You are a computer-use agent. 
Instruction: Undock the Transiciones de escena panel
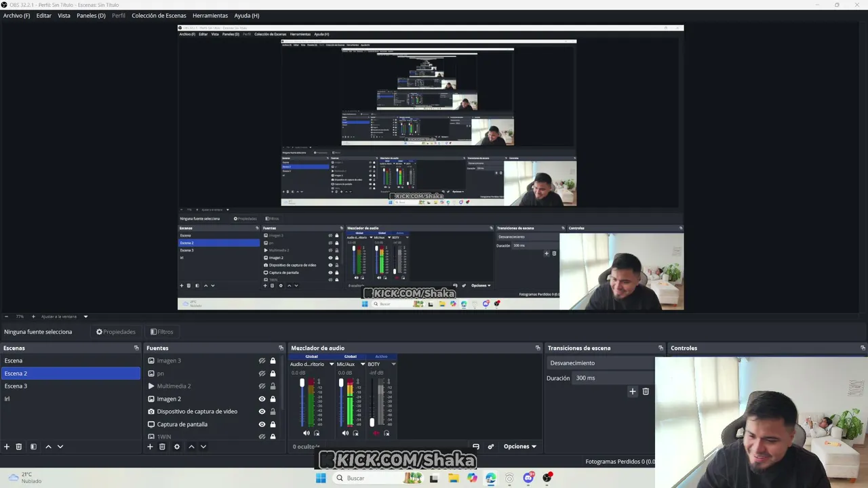(660, 348)
